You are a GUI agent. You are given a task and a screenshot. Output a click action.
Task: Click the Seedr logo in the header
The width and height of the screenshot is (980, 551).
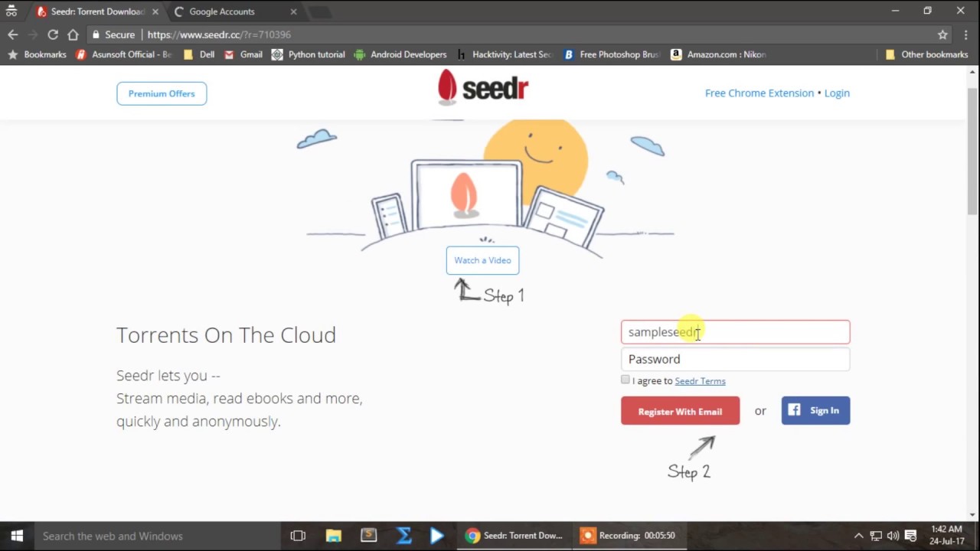(x=483, y=87)
